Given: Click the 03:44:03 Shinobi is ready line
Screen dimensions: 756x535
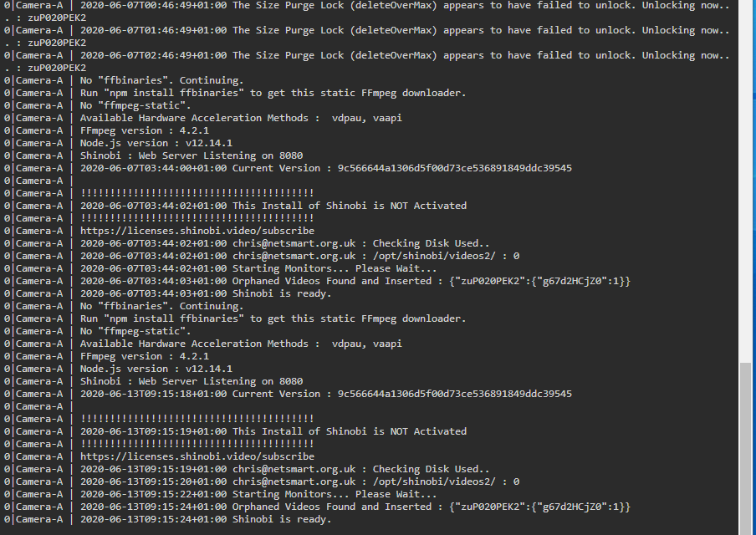Looking at the screenshot, I should pos(206,293).
